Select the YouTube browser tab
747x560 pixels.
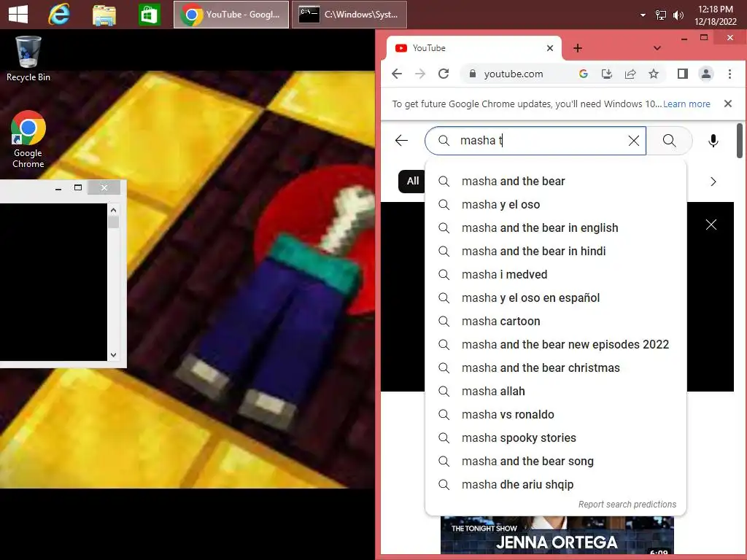click(x=473, y=48)
